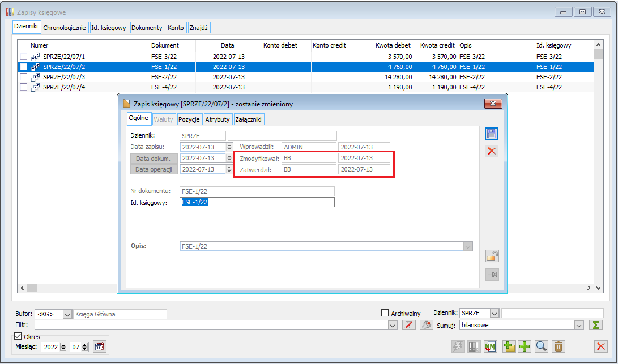Image resolution: width=618 pixels, height=364 pixels.
Task: Click the month 07 spinner in Miesiąc
Action: point(85,347)
